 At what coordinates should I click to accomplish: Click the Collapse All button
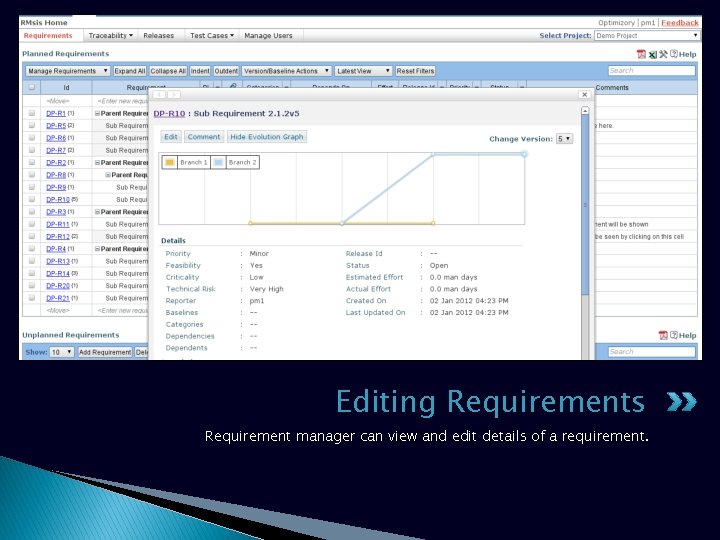tap(168, 71)
